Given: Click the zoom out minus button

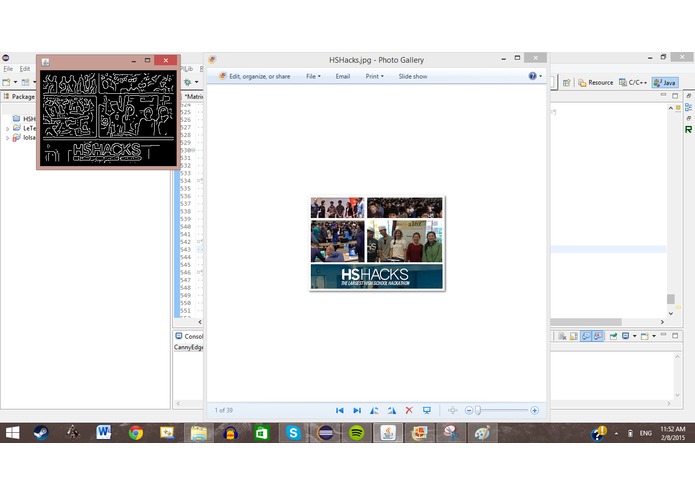Looking at the screenshot, I should (469, 411).
